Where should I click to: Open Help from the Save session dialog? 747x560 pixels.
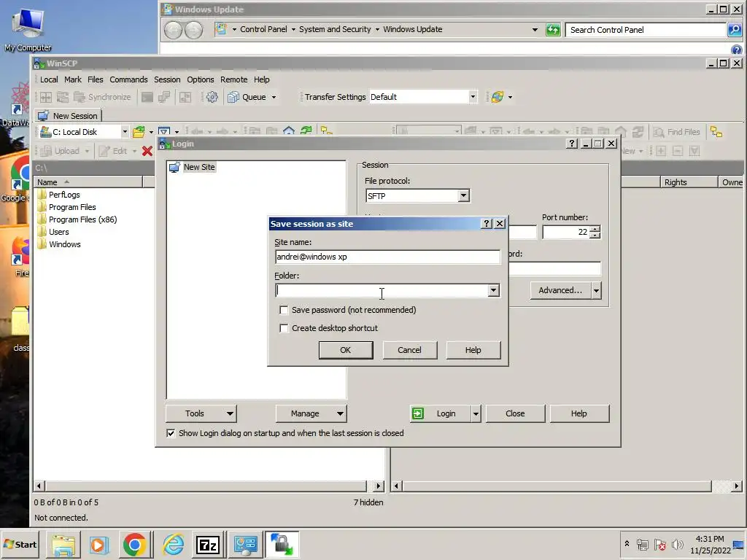tap(473, 350)
